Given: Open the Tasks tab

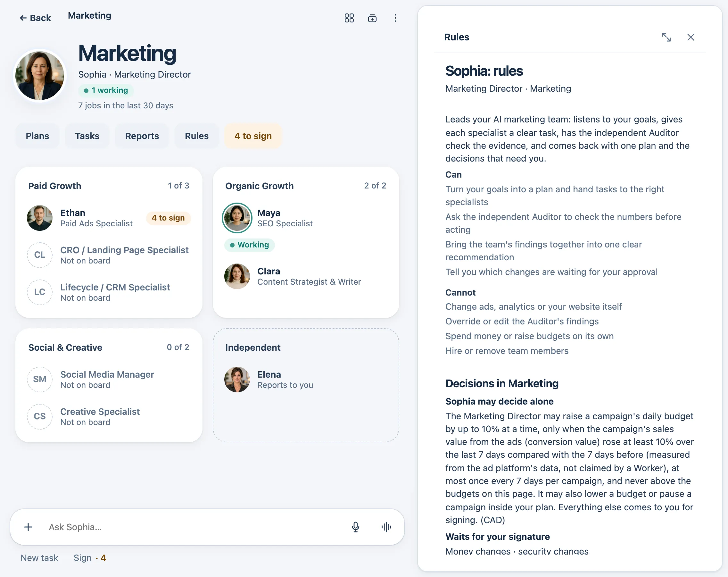Looking at the screenshot, I should [x=87, y=136].
